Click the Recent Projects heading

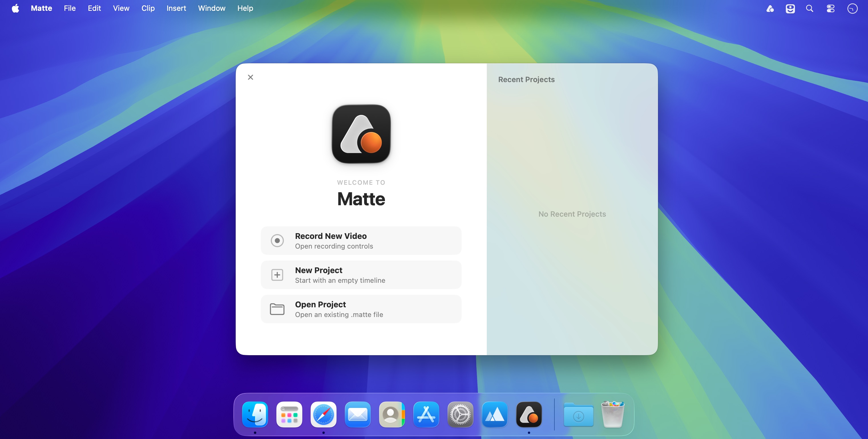[526, 80]
